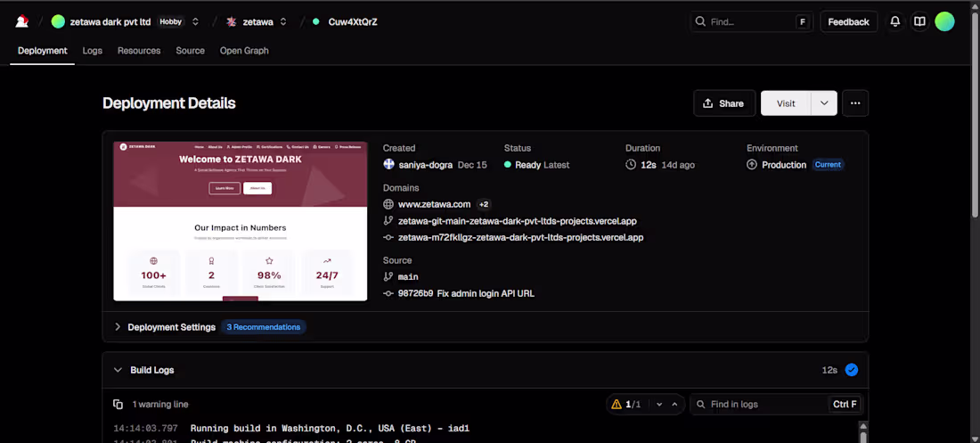The width and height of the screenshot is (980, 443).
Task: Click the Cuw4XtQrZ deployment breadcrumb
Action: pos(353,21)
